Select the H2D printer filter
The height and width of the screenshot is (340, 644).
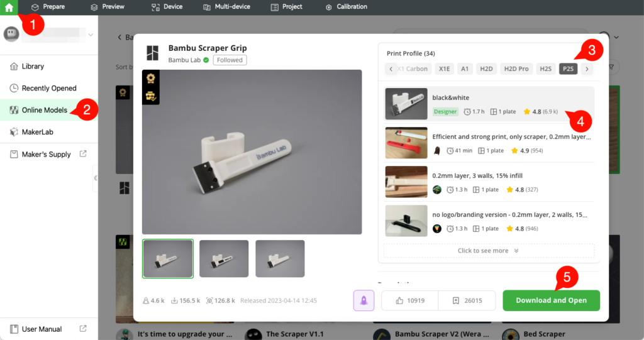tap(486, 69)
